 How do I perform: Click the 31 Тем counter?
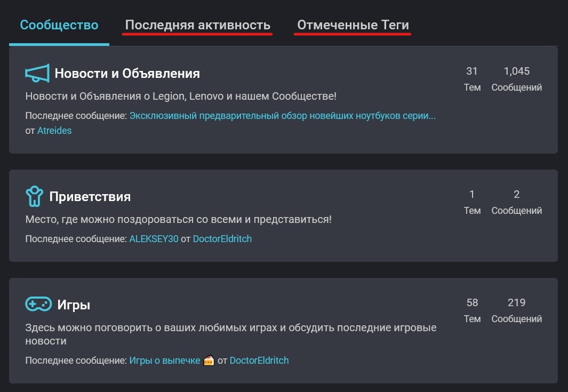coord(472,79)
